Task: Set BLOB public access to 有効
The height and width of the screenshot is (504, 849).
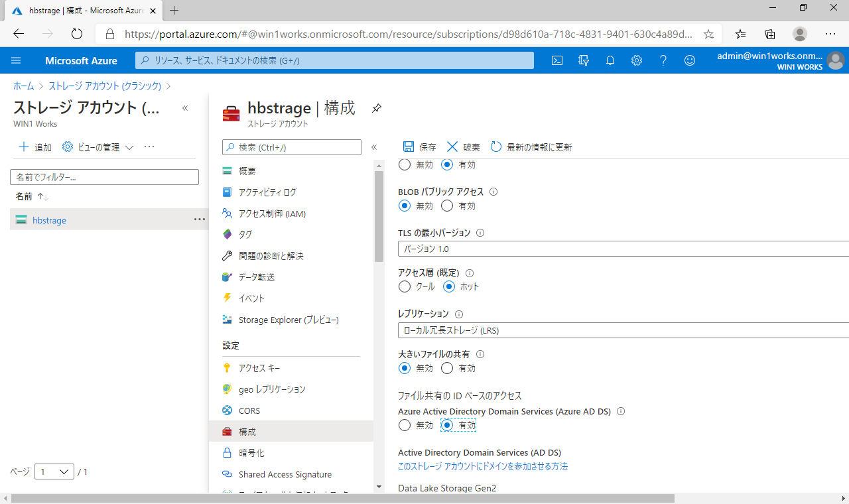Action: pyautogui.click(x=447, y=206)
